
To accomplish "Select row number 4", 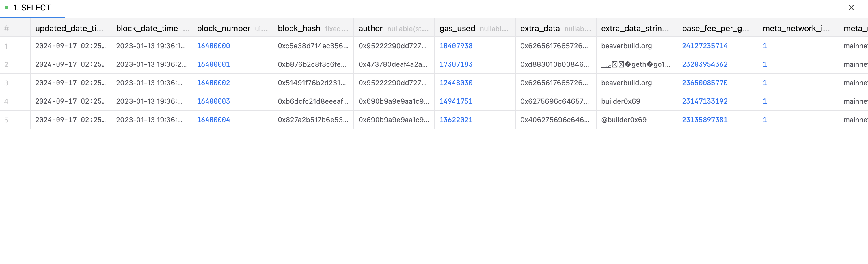I will [x=6, y=101].
